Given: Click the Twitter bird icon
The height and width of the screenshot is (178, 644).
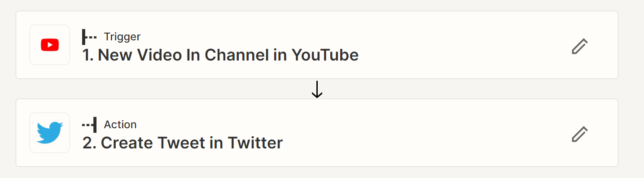Looking at the screenshot, I should pyautogui.click(x=50, y=133).
